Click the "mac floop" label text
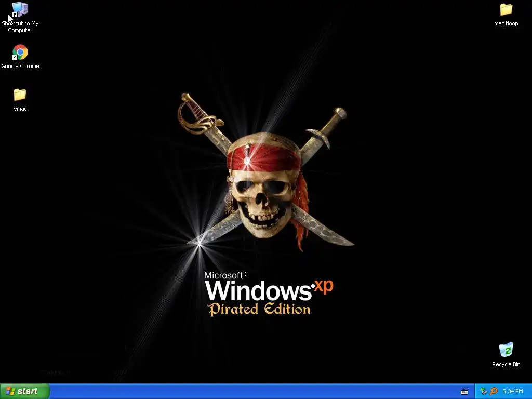 (506, 23)
